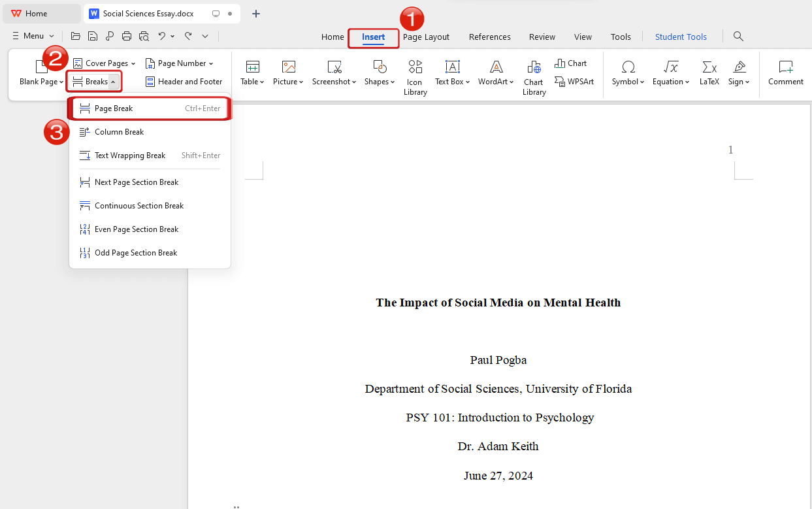Open the References tab

[489, 37]
